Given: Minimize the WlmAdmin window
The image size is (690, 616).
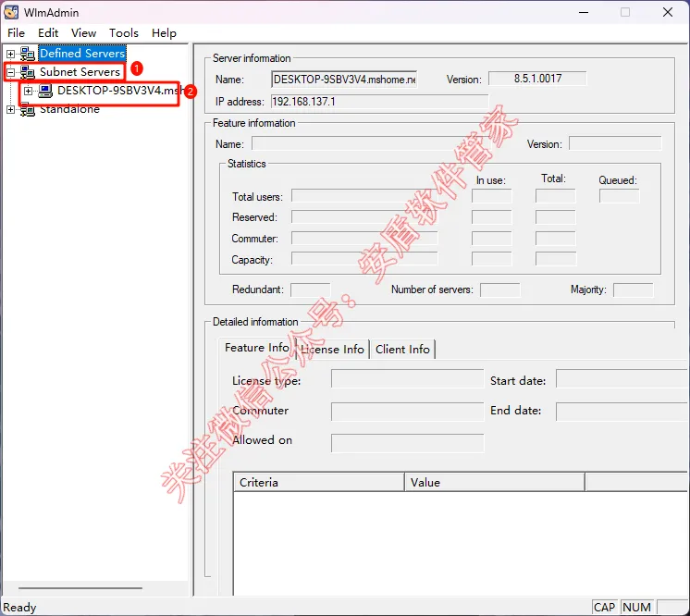Looking at the screenshot, I should [584, 12].
